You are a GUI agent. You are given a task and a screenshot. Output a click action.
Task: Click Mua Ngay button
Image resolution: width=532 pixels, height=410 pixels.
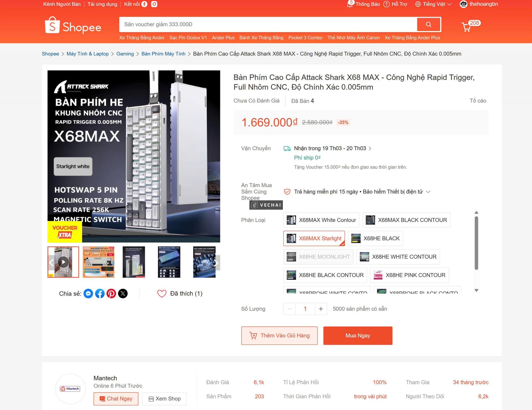tap(358, 336)
